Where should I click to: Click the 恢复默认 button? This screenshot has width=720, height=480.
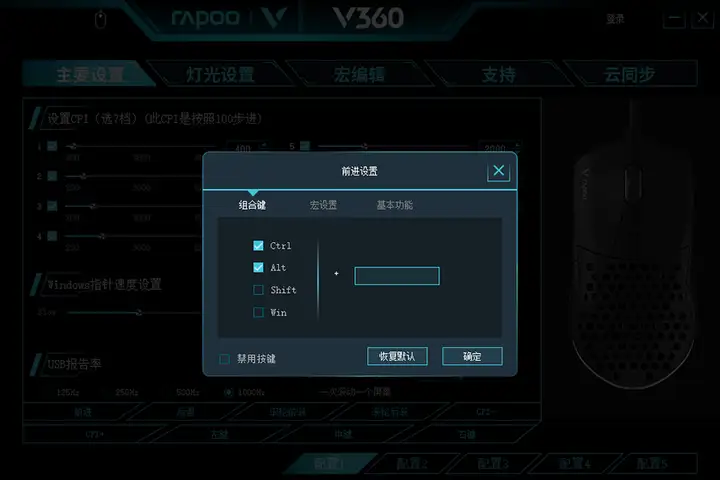pos(397,356)
